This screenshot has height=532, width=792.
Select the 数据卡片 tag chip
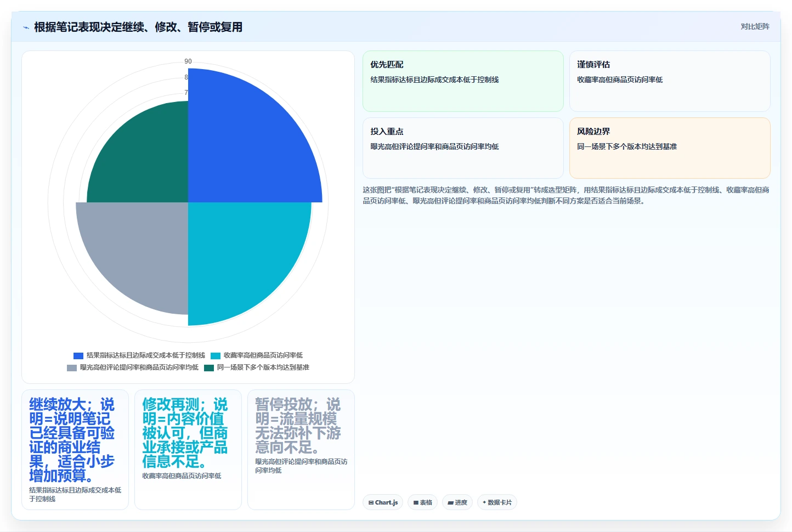(497, 502)
